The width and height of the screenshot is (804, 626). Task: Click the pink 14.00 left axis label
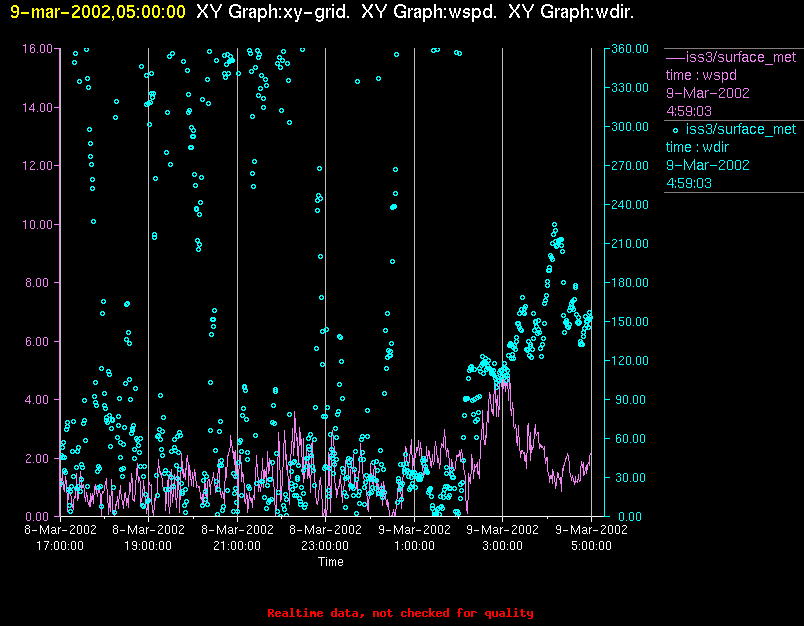pyautogui.click(x=37, y=108)
